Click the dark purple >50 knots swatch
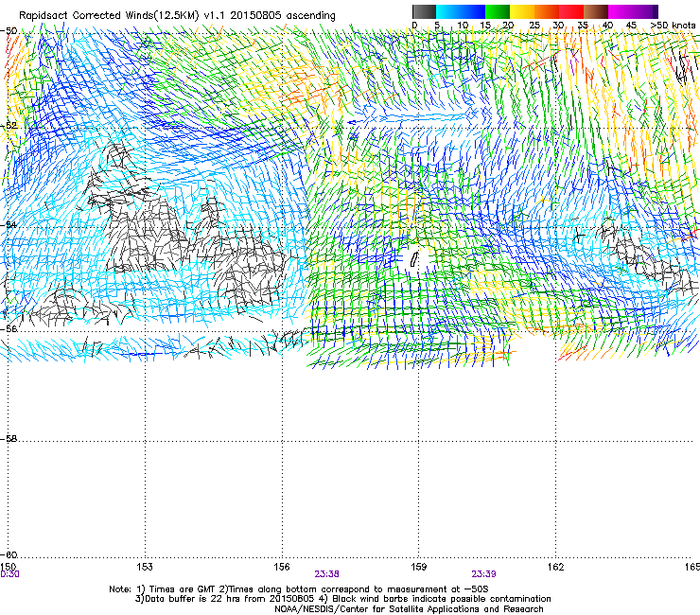The image size is (700, 615). coord(656,11)
